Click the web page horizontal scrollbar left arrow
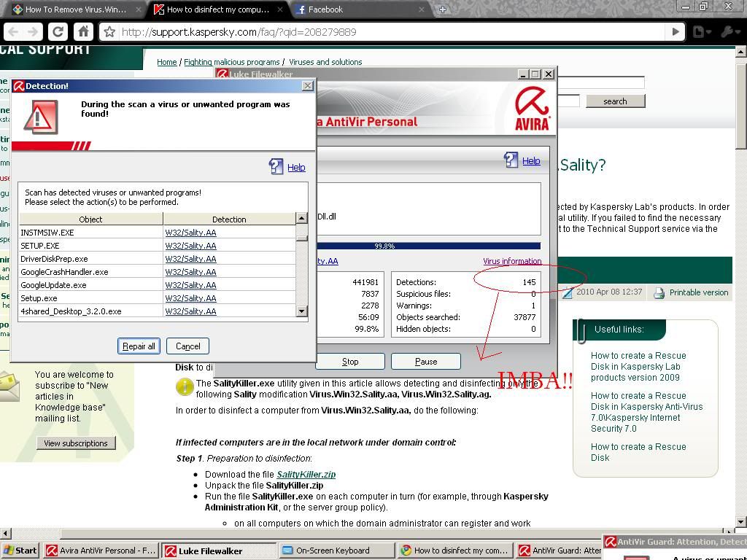Image resolution: width=747 pixels, height=560 pixels. tap(5, 532)
